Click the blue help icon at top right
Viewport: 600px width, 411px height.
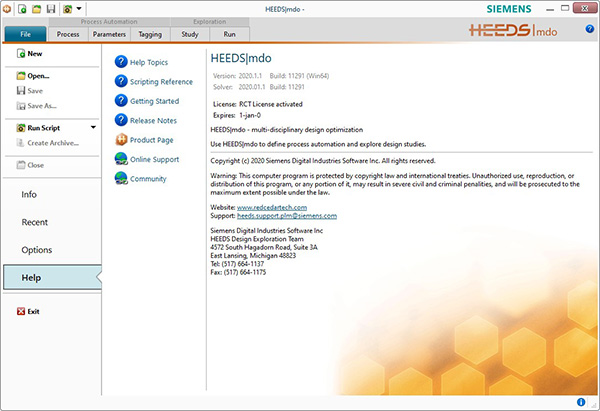[x=590, y=29]
